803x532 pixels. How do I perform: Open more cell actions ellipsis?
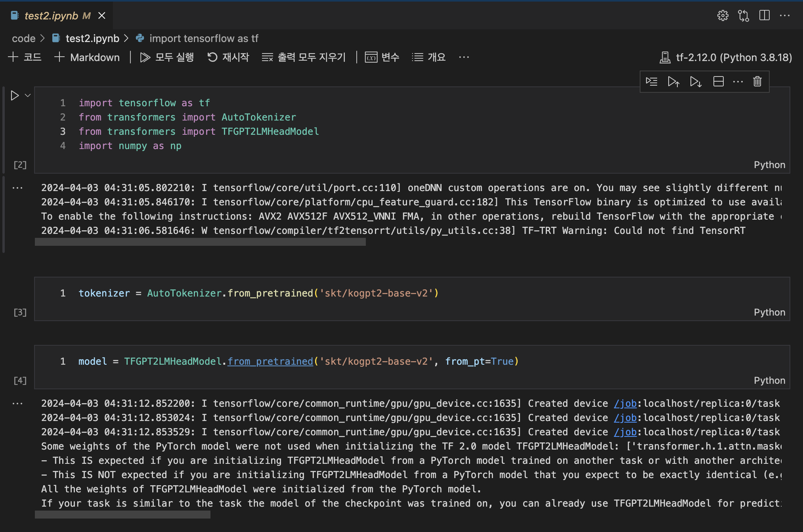738,82
